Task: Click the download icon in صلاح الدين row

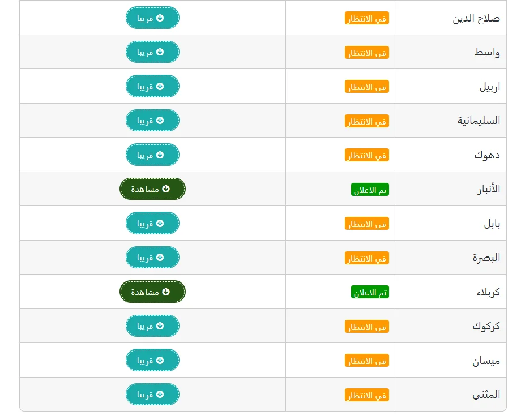Action: coord(160,18)
